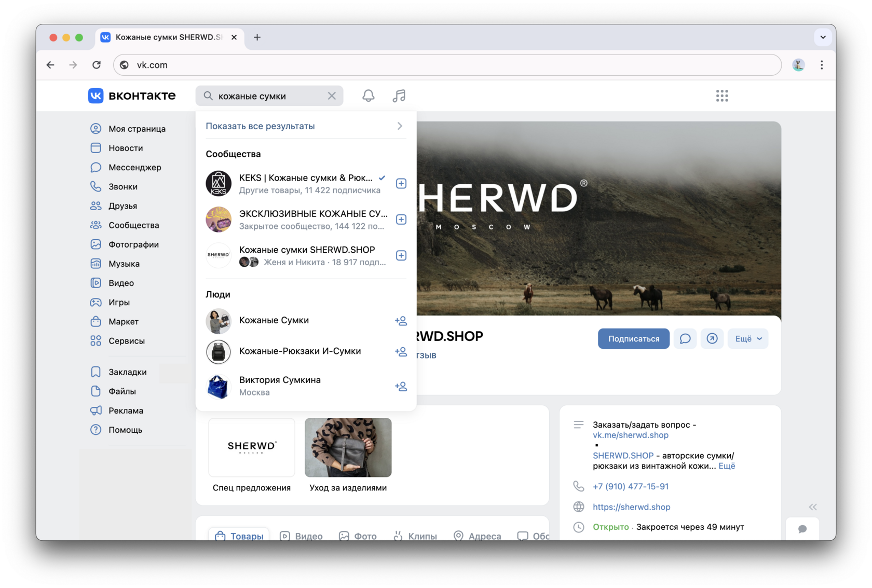The image size is (872, 588).
Task: Switch to Клипы tab
Action: pos(415,536)
